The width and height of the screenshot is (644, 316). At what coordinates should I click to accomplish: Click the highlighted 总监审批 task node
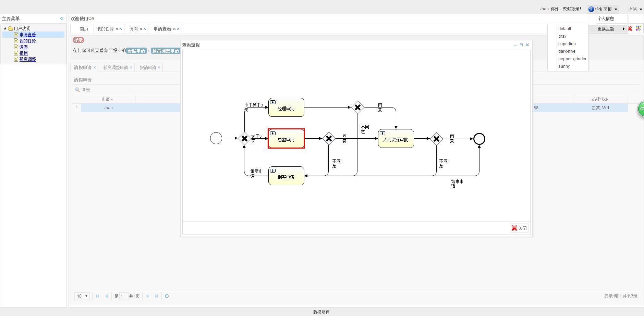286,139
